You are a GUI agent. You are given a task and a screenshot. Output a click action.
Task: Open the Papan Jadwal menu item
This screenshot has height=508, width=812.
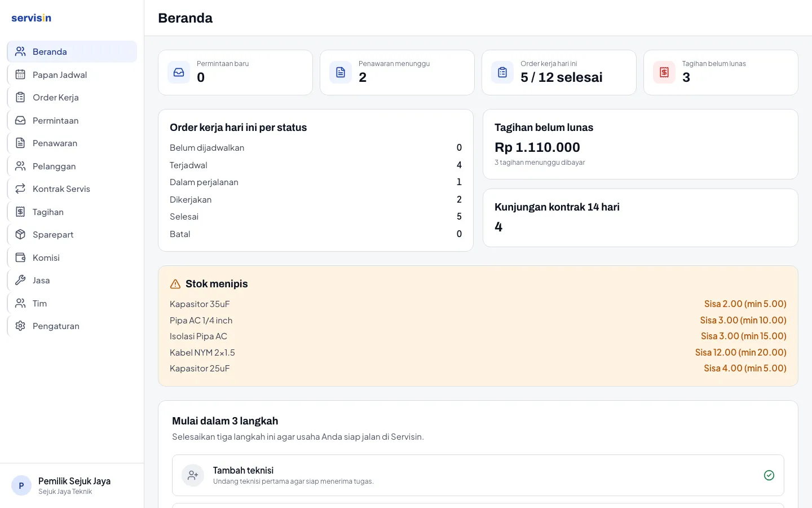[x=72, y=75]
